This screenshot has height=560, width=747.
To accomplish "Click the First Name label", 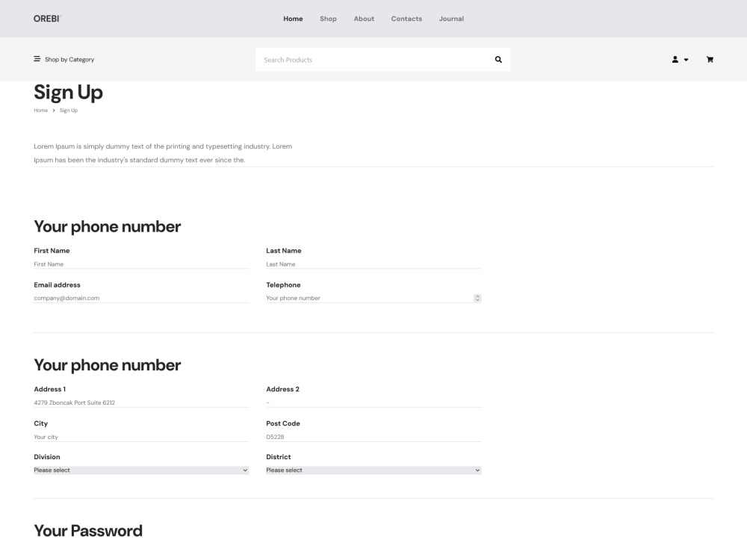I will click(x=52, y=250).
